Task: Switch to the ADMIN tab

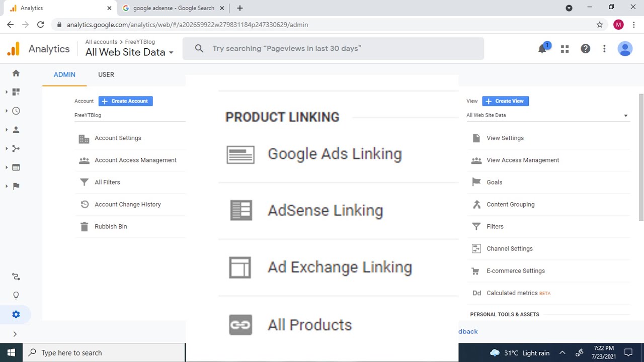Action: (64, 74)
